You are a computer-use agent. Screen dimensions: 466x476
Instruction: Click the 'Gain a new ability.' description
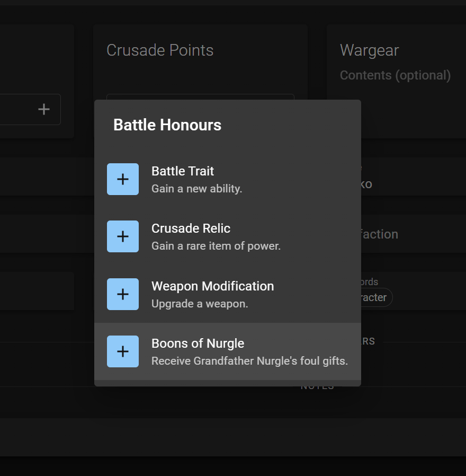click(x=196, y=189)
